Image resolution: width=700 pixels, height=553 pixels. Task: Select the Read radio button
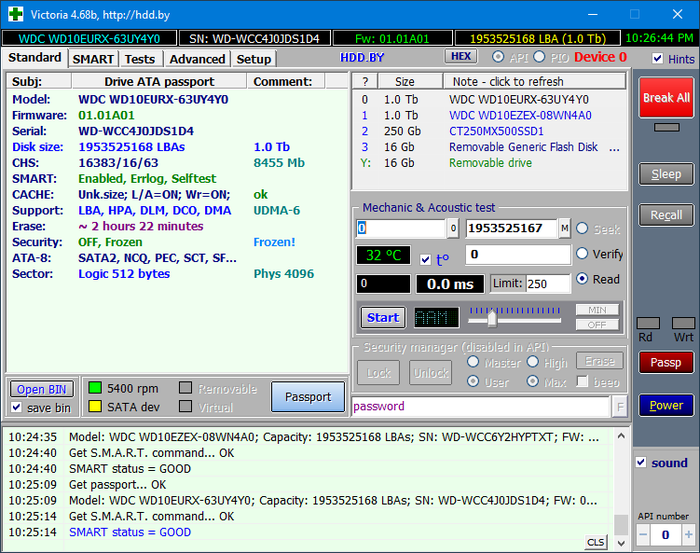(x=582, y=279)
